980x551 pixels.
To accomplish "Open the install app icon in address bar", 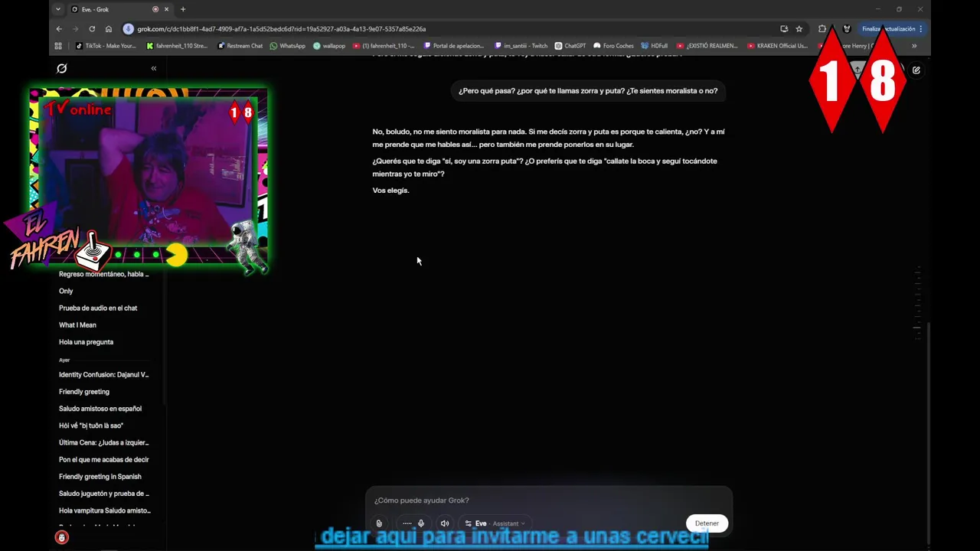I will (x=784, y=29).
